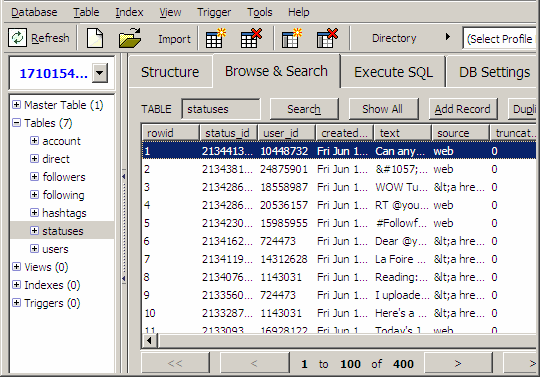Click the Import toolbar button
The width and height of the screenshot is (540, 377).
(x=174, y=39)
